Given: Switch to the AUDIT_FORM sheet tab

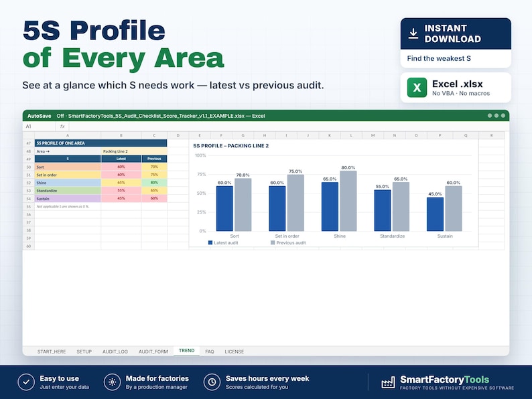Looking at the screenshot, I should coord(153,351).
